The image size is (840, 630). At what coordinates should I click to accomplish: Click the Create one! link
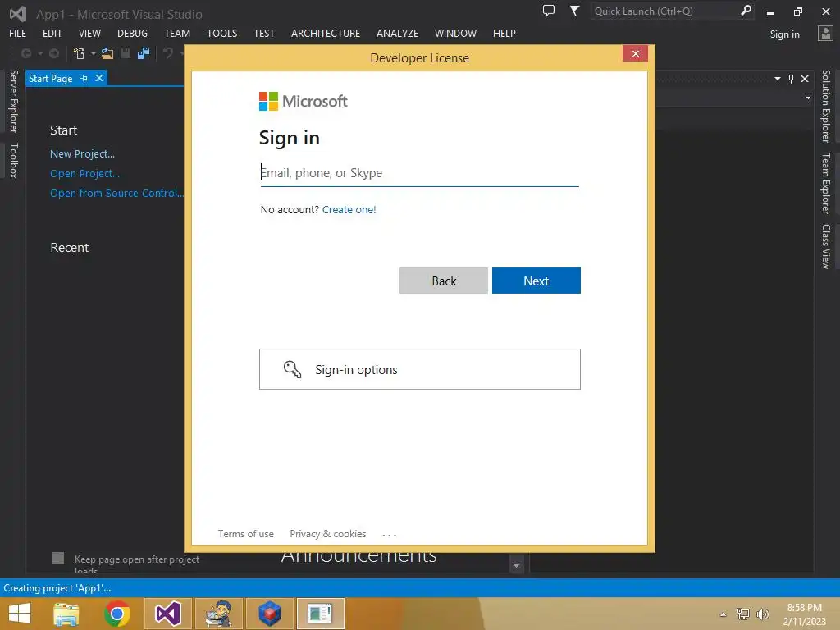click(349, 209)
